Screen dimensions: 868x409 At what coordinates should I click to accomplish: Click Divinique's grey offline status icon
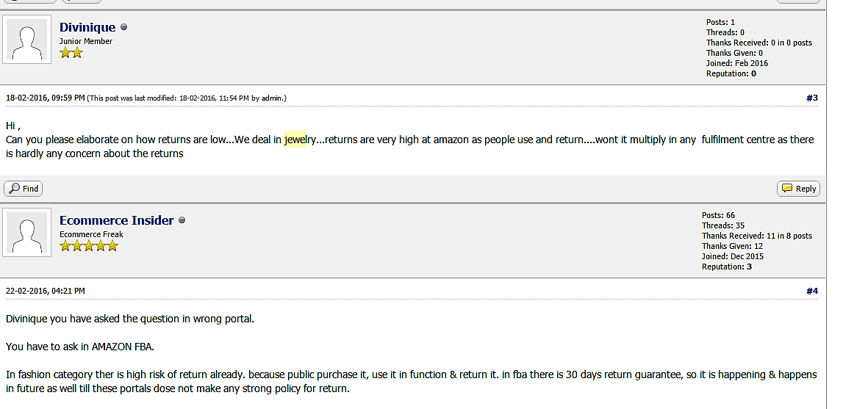click(123, 27)
